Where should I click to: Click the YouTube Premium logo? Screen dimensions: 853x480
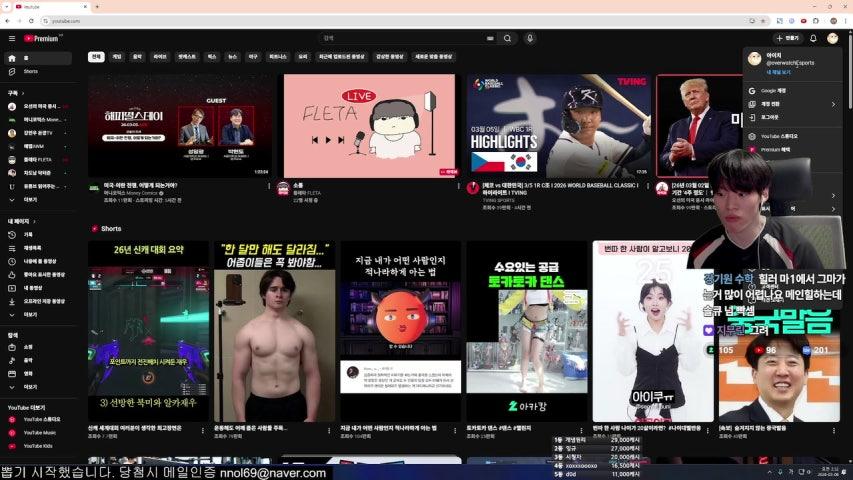[x=43, y=39]
